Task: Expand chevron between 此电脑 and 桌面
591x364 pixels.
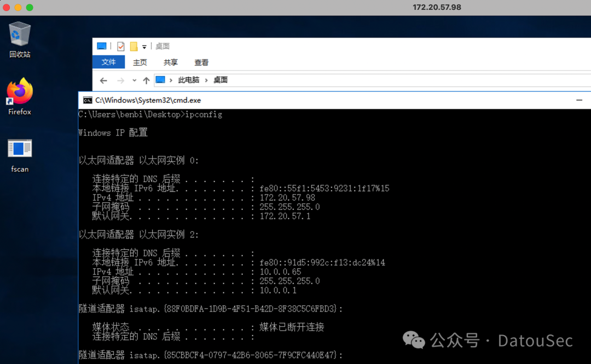Action: click(x=206, y=80)
